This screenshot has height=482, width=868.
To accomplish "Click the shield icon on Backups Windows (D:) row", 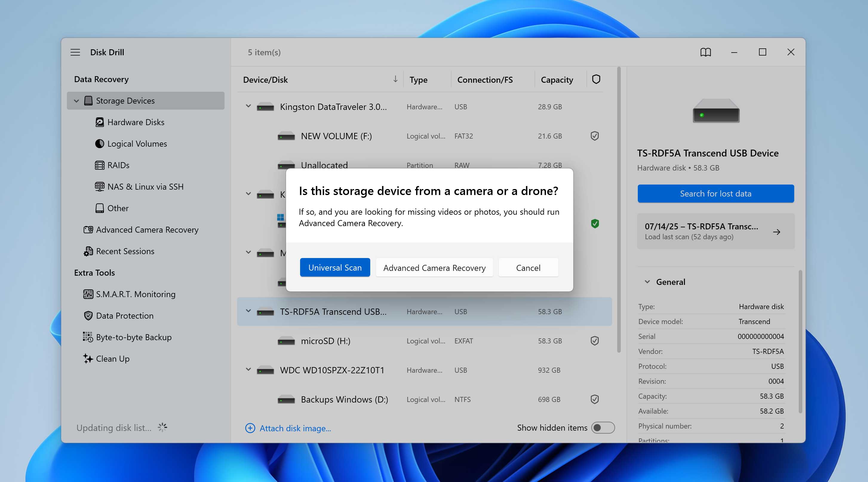I will 595,399.
